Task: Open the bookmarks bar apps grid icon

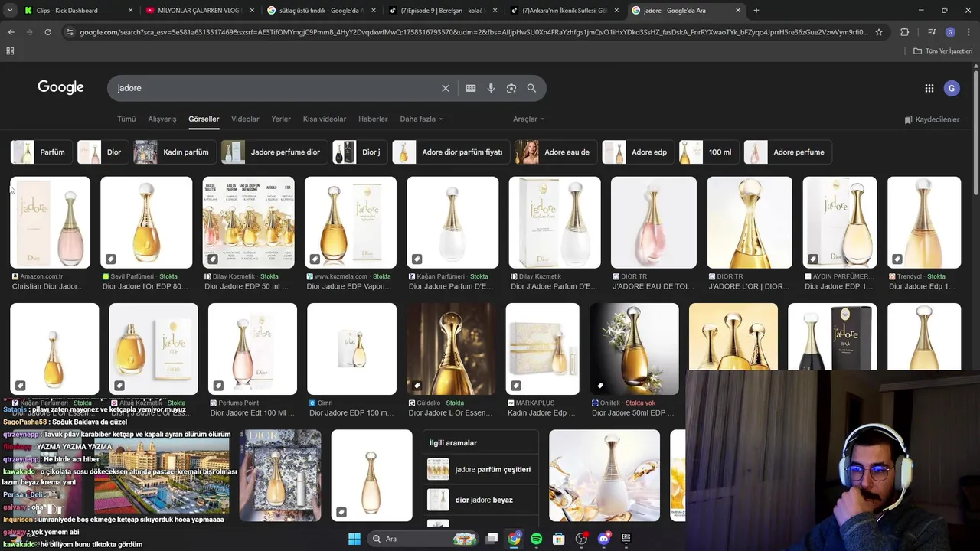Action: coord(10,51)
